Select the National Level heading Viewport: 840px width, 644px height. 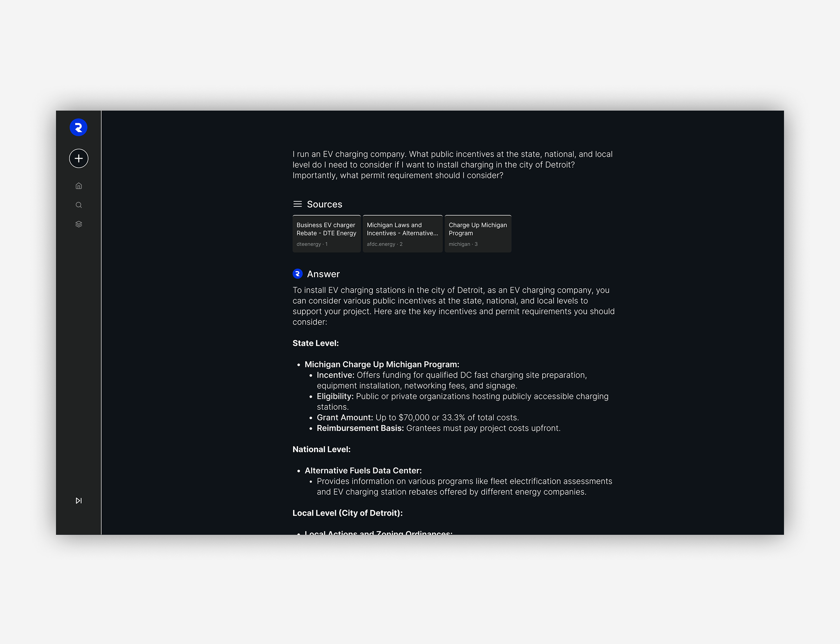[x=321, y=449]
